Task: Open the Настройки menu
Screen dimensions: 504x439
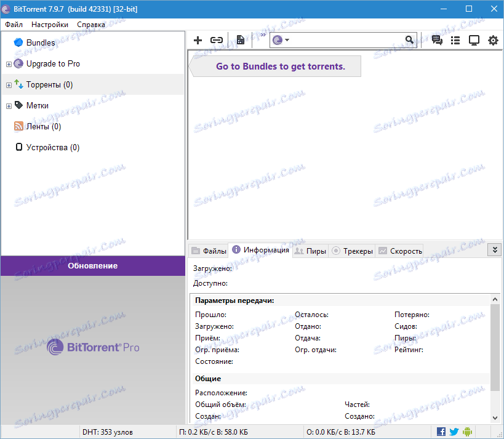Action: point(49,25)
